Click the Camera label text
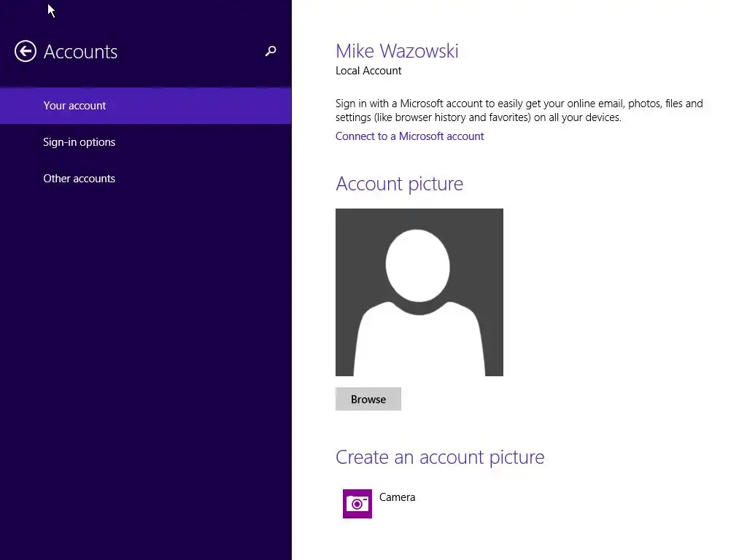Viewport: 747px width, 560px height. pos(398,497)
